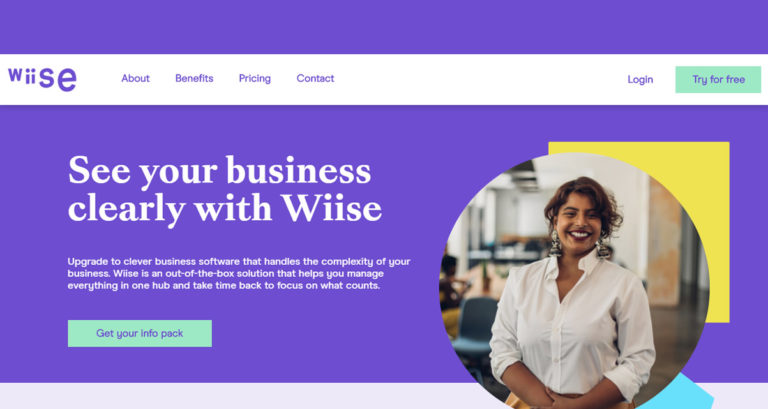Open the About page
The width and height of the screenshot is (768, 409).
coord(135,78)
